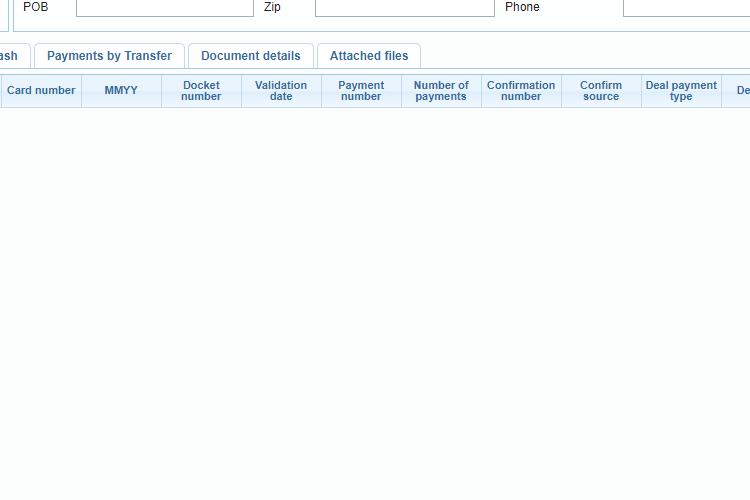The image size is (750, 500).
Task: Click the Number of payments header
Action: point(441,91)
